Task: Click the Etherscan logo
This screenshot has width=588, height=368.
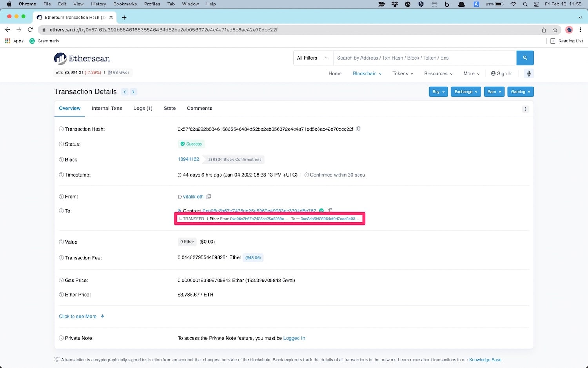Action: [82, 58]
